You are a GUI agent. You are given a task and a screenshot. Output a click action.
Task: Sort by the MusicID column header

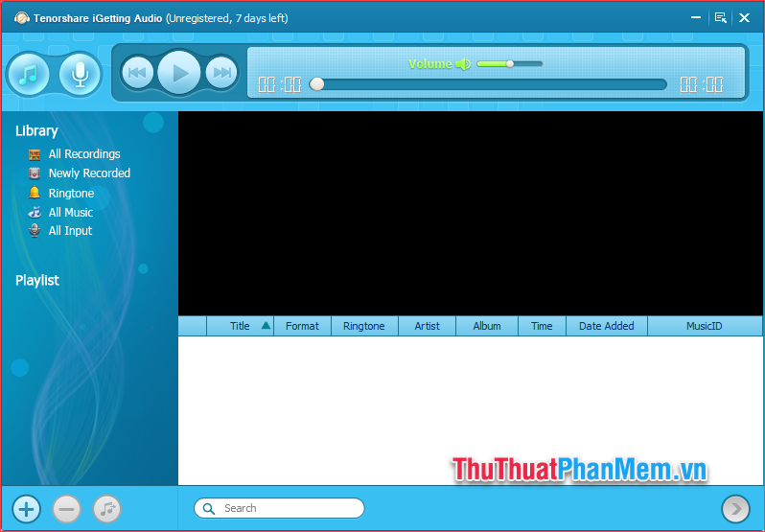coord(704,326)
